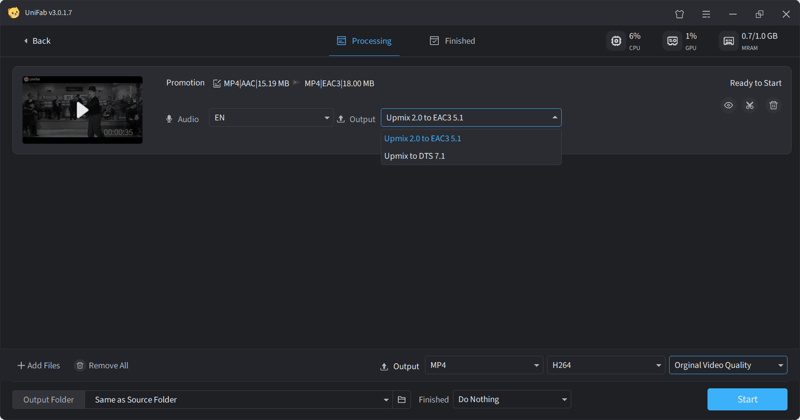Switch to the Finished tab

[x=452, y=41]
